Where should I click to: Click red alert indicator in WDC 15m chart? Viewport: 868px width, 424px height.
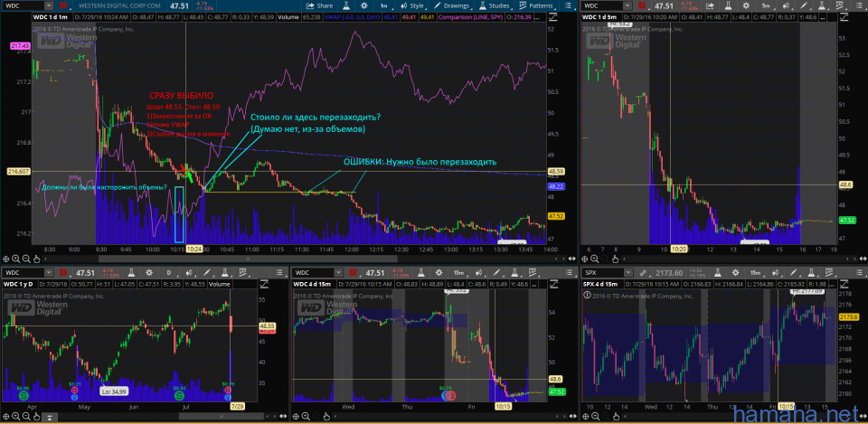point(353,272)
